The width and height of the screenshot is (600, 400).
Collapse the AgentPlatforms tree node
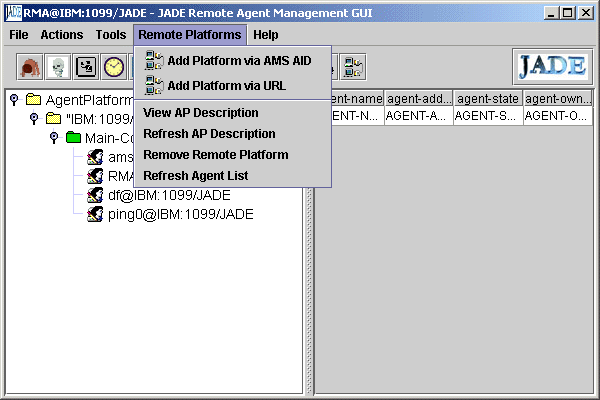tap(14, 100)
